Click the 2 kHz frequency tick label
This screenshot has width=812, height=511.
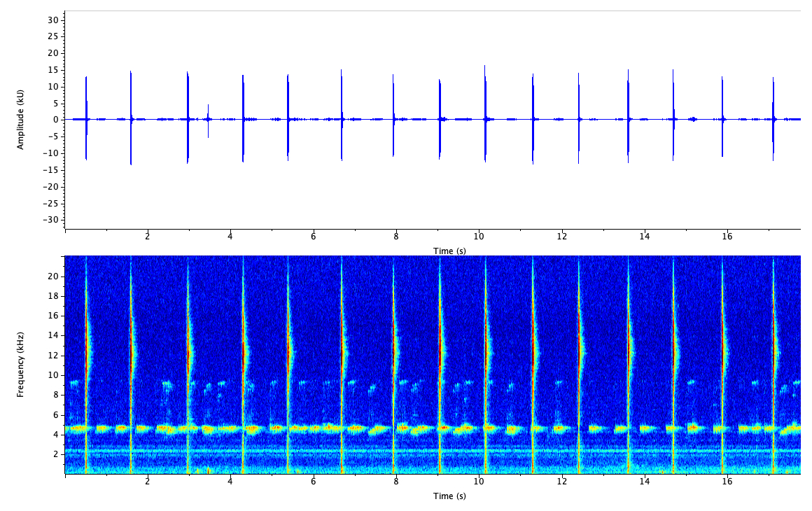click(x=55, y=453)
